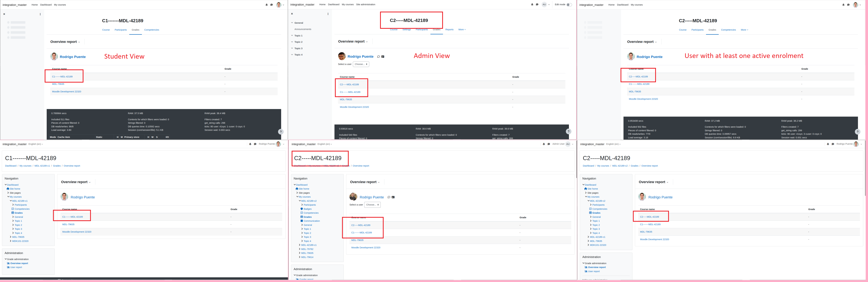This screenshot has width=868, height=282.
Task: Open Moodle Development 22320 link in Student View
Action: click(x=66, y=92)
